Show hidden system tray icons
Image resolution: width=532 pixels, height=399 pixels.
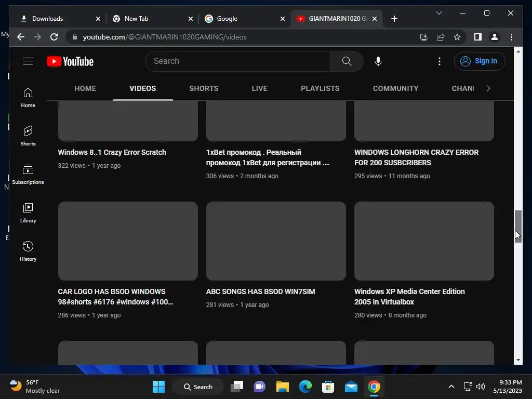point(451,387)
